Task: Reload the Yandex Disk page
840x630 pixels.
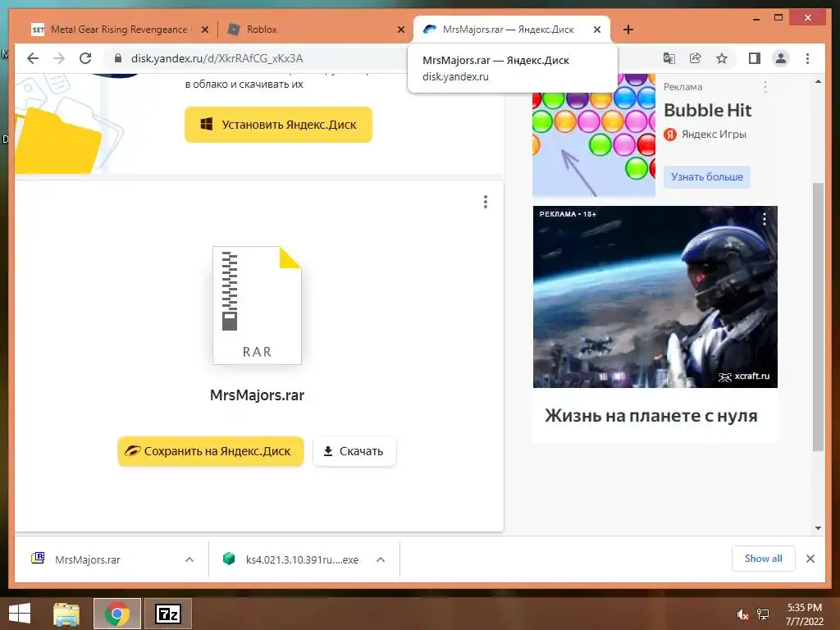Action: pos(85,58)
